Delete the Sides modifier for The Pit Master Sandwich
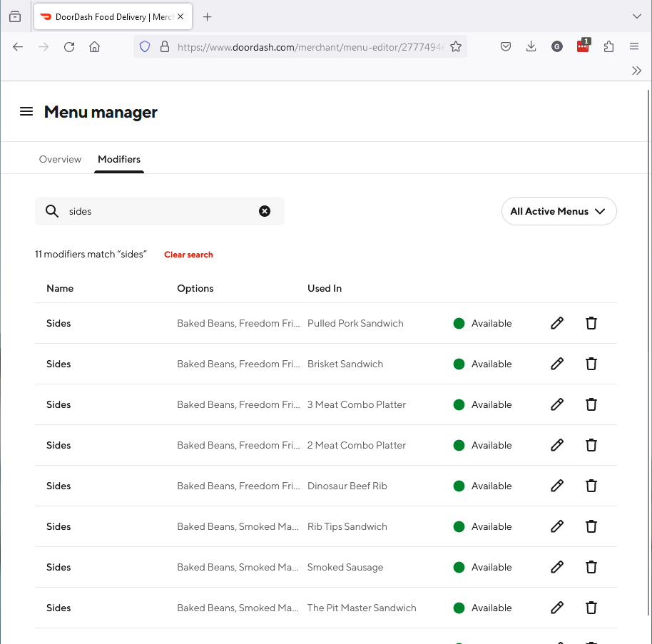The image size is (652, 644). [591, 608]
